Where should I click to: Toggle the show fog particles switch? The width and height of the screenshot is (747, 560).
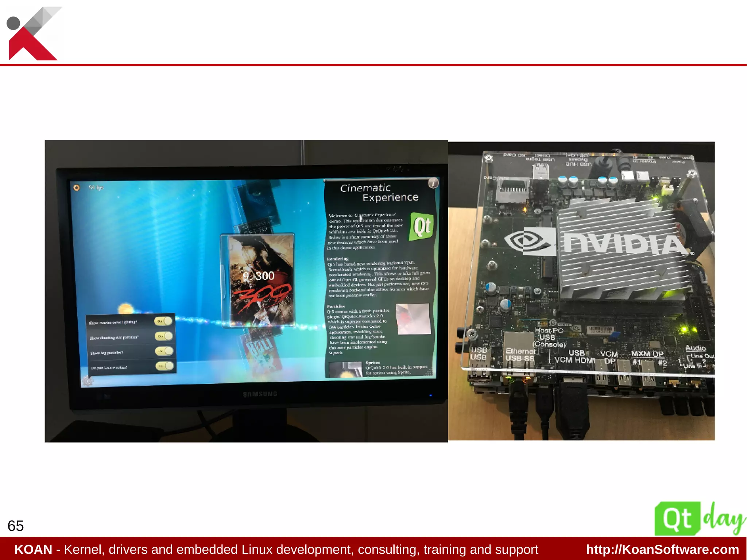click(164, 351)
